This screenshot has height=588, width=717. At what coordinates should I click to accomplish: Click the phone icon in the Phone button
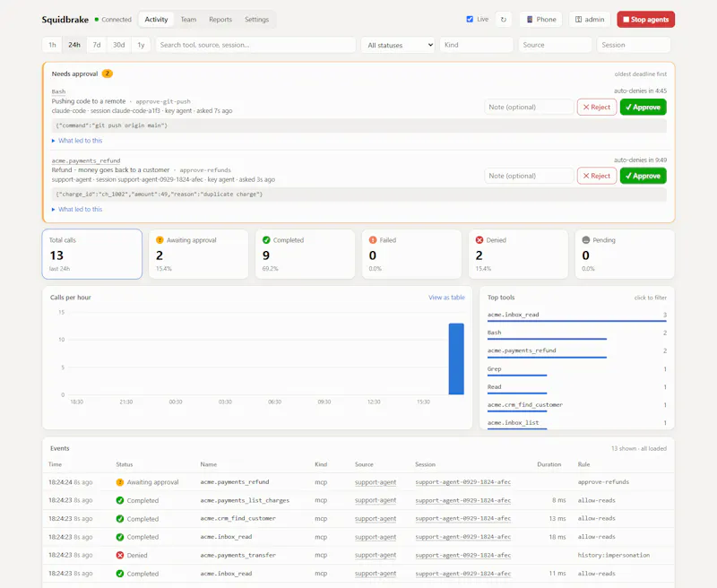530,20
